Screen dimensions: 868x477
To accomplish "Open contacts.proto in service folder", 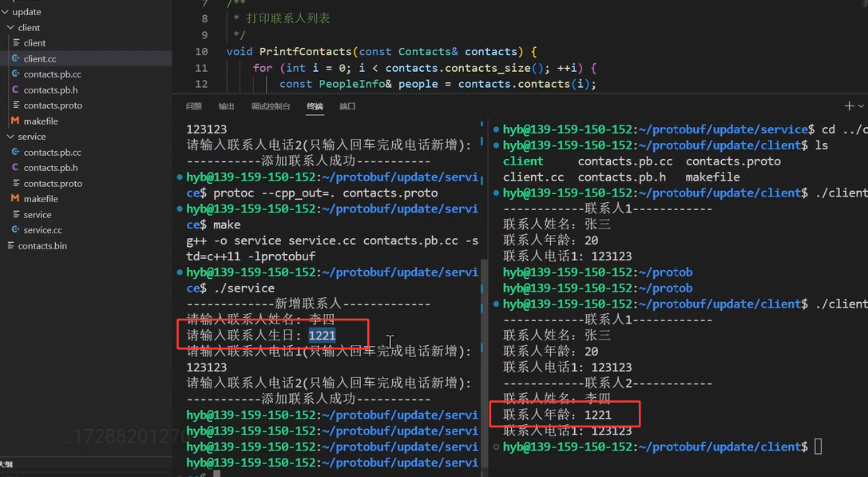I will point(53,184).
